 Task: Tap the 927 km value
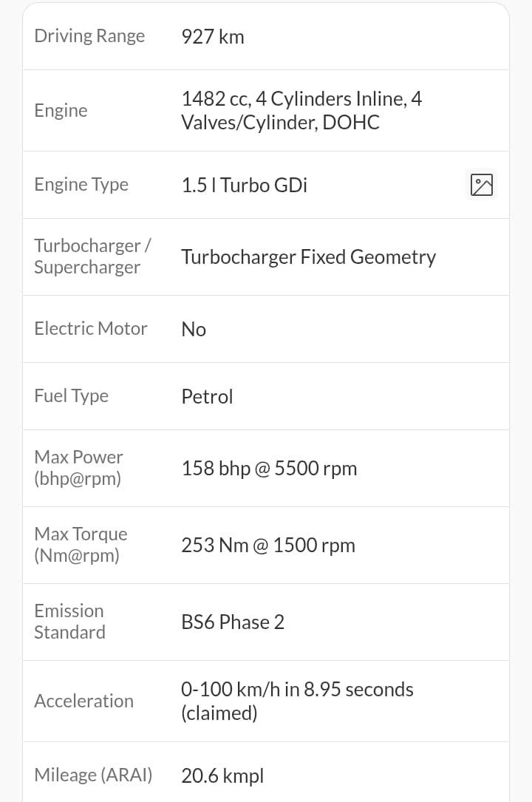pyautogui.click(x=213, y=37)
